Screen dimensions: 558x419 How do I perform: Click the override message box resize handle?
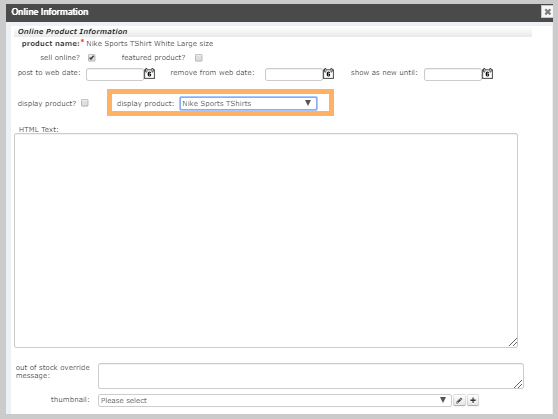click(518, 384)
